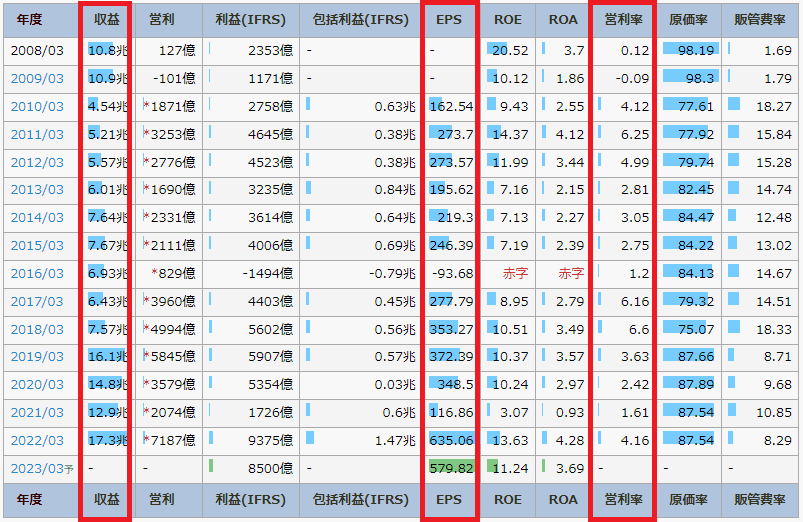This screenshot has height=522, width=803.
Task: Click the top 営利率 column header
Action: pyautogui.click(x=621, y=19)
